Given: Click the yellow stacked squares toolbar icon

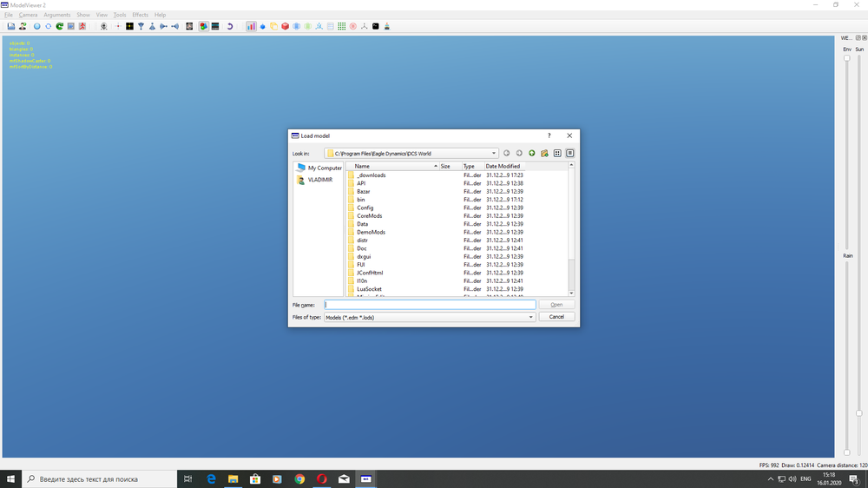Looking at the screenshot, I should click(274, 26).
